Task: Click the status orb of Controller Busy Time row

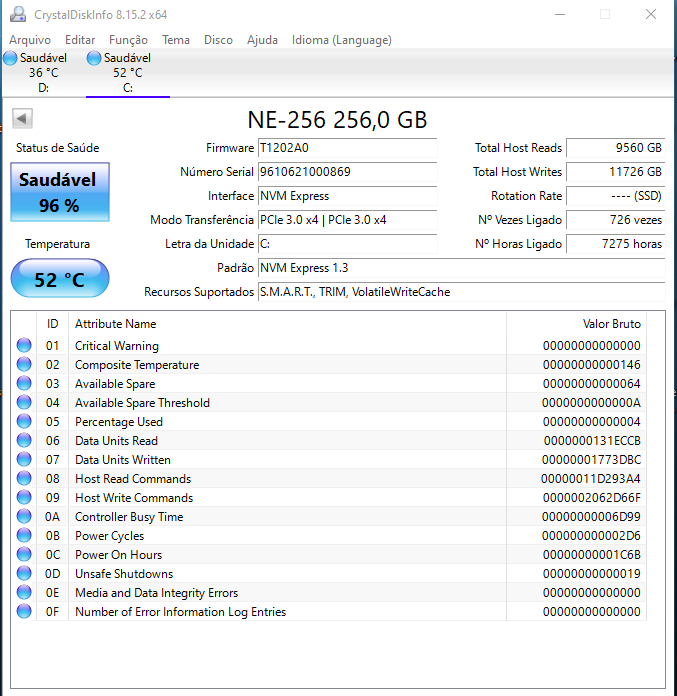Action: click(24, 517)
